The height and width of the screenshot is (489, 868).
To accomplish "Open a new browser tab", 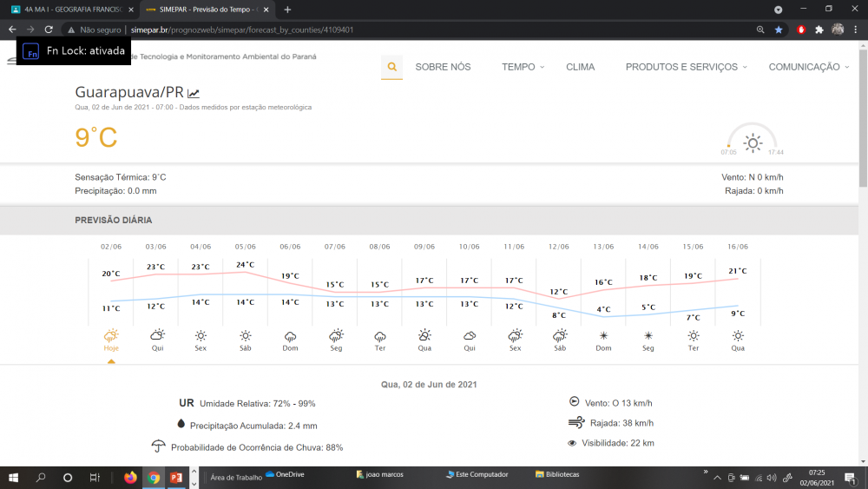I will click(x=287, y=9).
